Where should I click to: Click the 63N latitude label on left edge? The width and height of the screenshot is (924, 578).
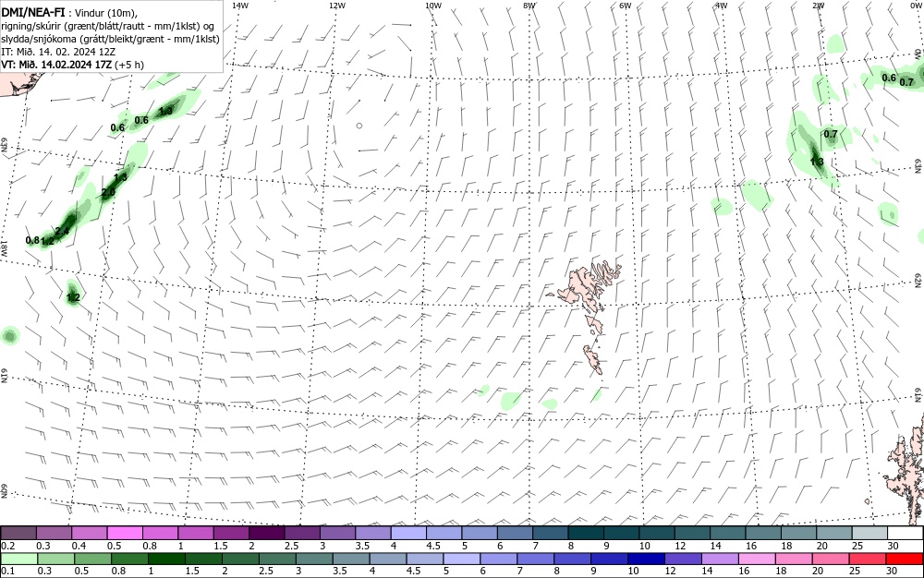pos(5,145)
